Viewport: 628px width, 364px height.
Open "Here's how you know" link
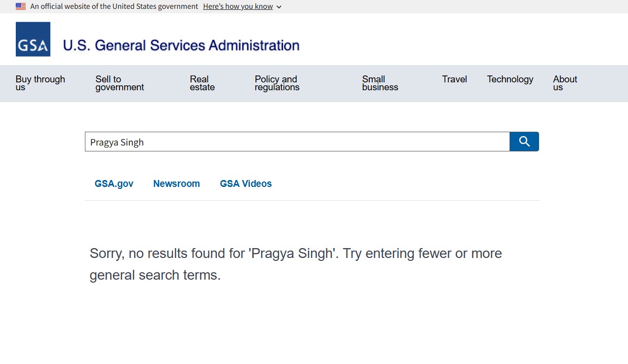238,6
